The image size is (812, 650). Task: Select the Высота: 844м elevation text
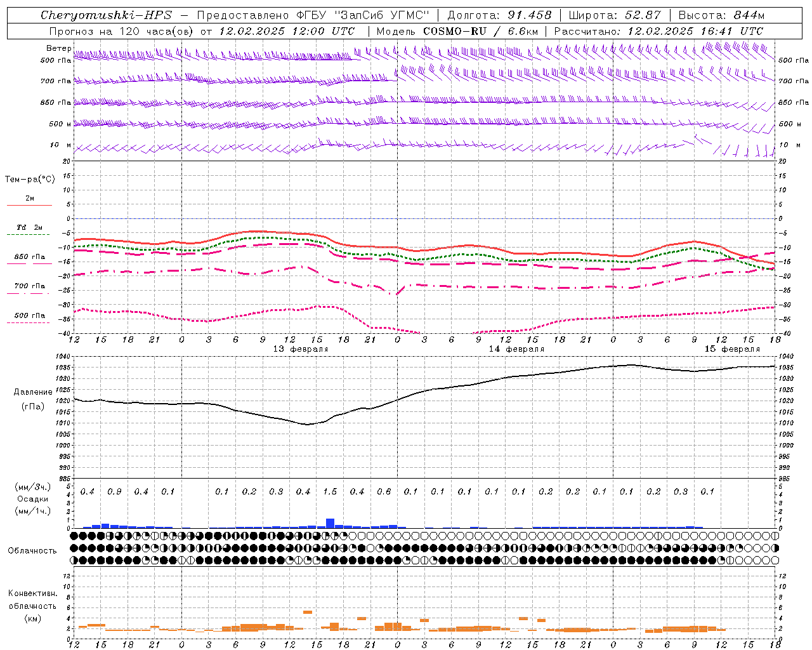(x=721, y=15)
